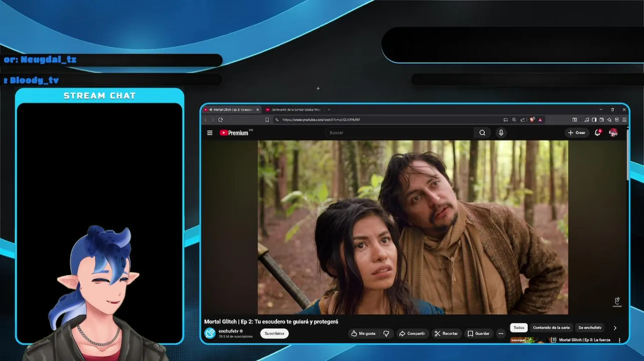
Task: Open Brave playlist music note icon
Action: 587,120
